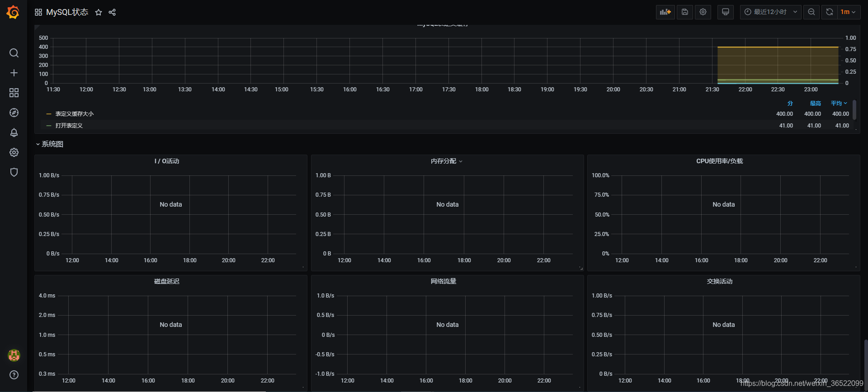This screenshot has height=392, width=868.
Task: Sort legend by 最高 column
Action: coord(815,104)
